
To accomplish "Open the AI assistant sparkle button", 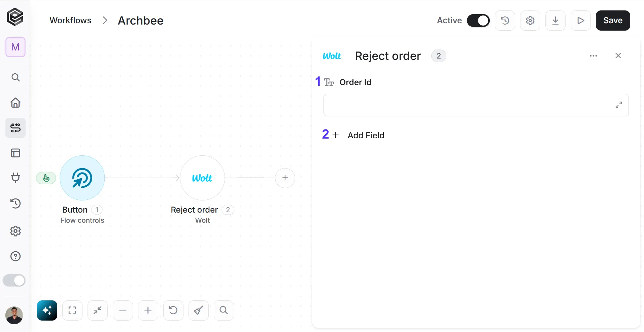I will 47,310.
